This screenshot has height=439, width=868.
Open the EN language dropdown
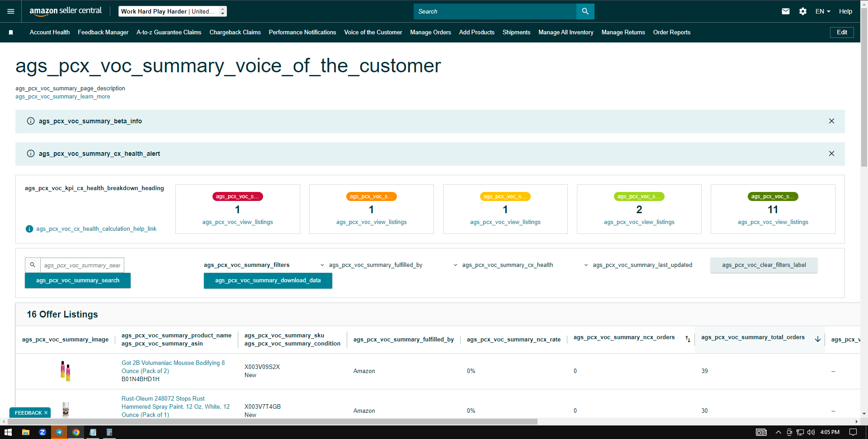(823, 11)
